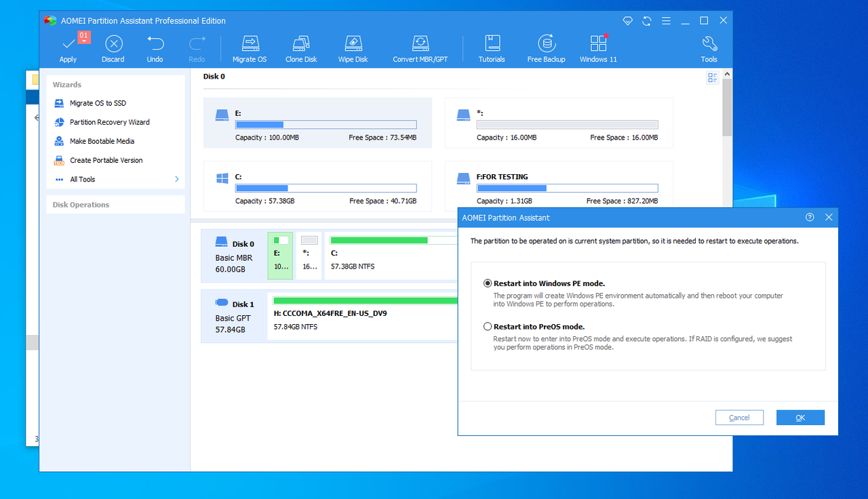This screenshot has height=499, width=868.
Task: Click the C: partition usage bar
Action: [325, 188]
